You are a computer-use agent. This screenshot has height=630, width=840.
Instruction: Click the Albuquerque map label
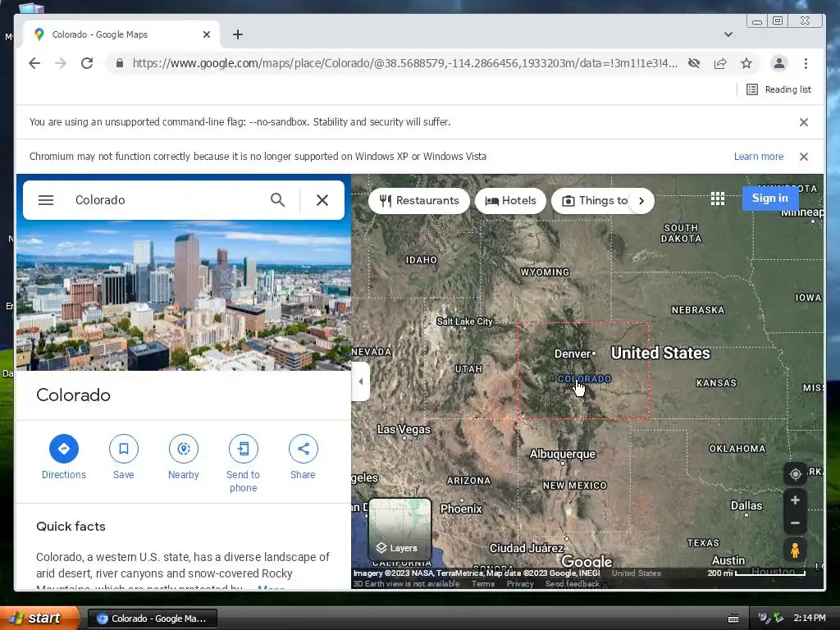point(563,454)
